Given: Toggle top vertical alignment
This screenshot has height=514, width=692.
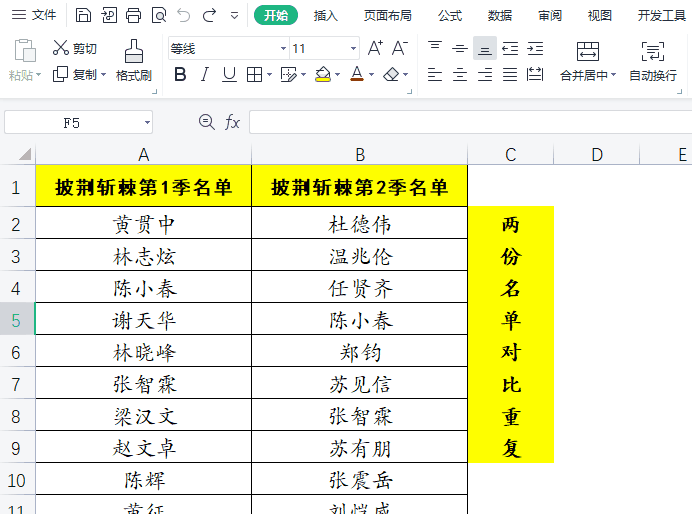Looking at the screenshot, I should (435, 48).
